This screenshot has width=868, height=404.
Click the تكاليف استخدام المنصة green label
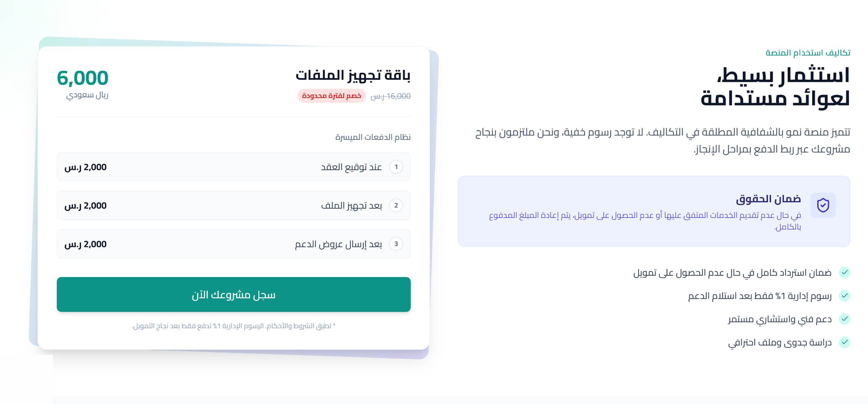(808, 52)
